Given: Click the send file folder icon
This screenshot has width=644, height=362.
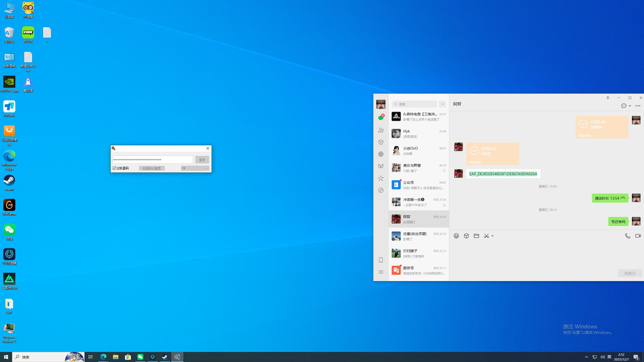Looking at the screenshot, I should coord(476,236).
